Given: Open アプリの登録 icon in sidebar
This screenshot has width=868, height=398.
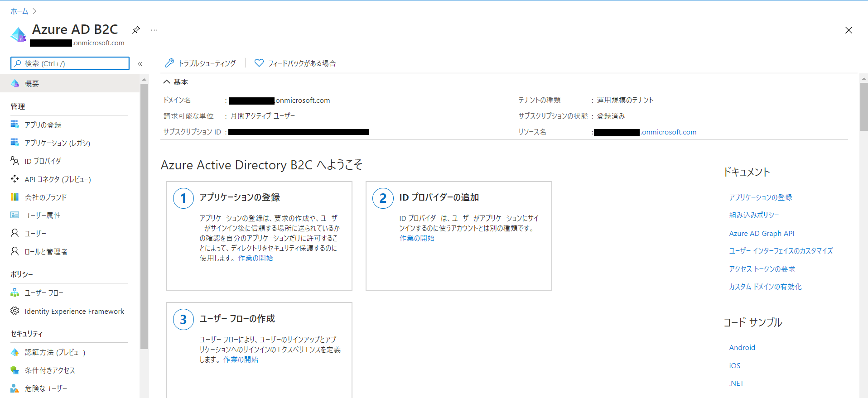Looking at the screenshot, I should click(x=15, y=125).
